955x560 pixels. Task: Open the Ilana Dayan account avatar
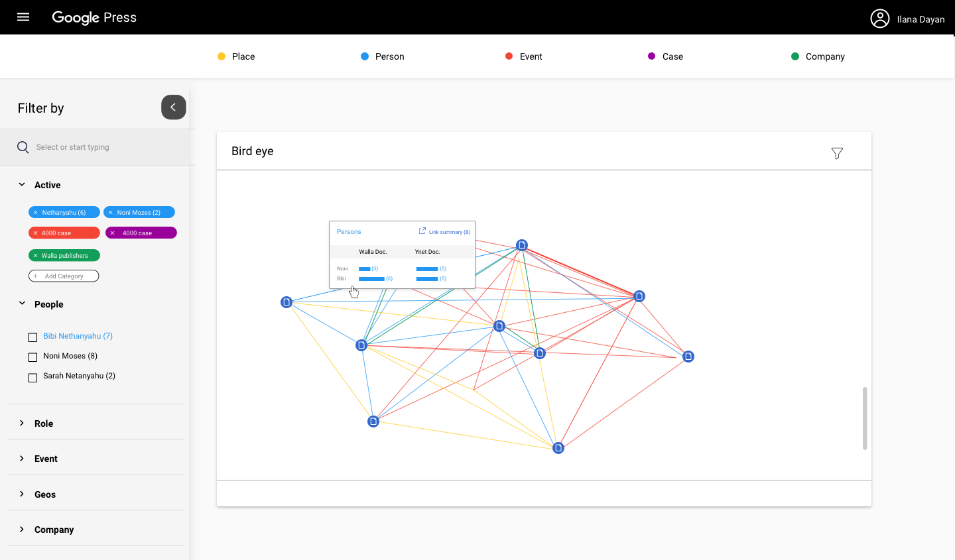pos(879,19)
